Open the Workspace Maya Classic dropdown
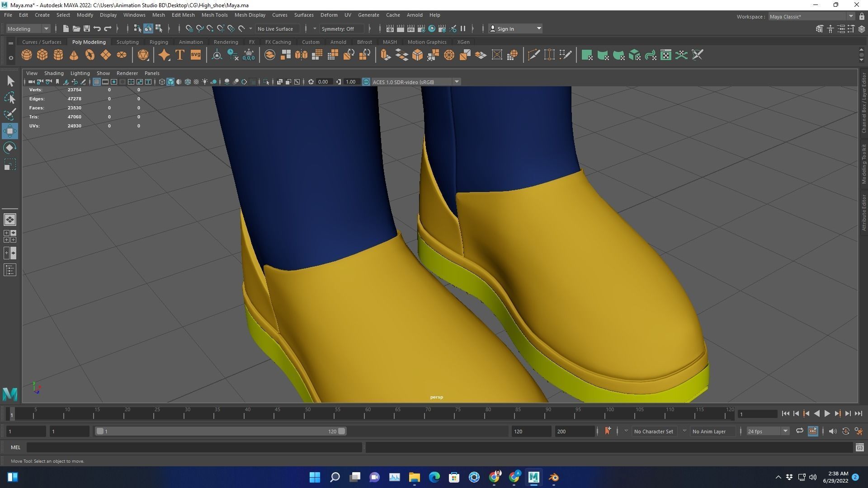 tap(811, 17)
